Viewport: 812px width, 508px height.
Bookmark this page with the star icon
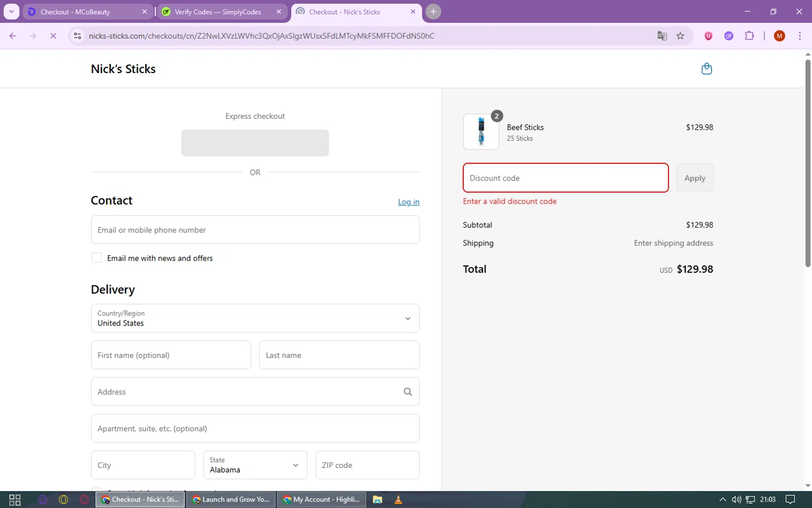pos(680,36)
